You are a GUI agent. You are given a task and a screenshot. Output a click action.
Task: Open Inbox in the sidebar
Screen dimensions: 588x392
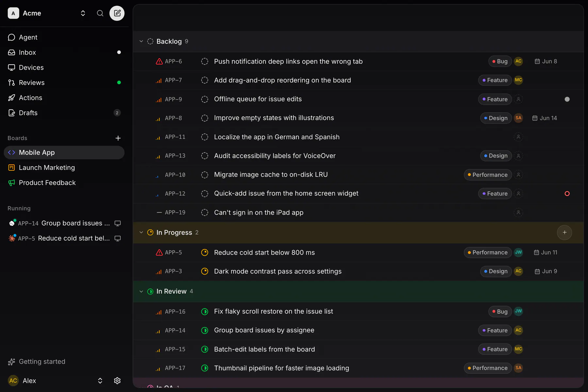64,52
